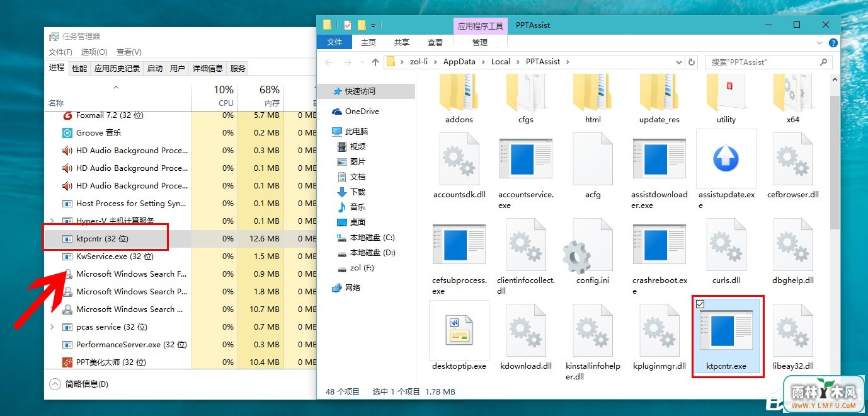The width and height of the screenshot is (868, 416).
Task: Select Groove 音乐 process row
Action: (180, 133)
